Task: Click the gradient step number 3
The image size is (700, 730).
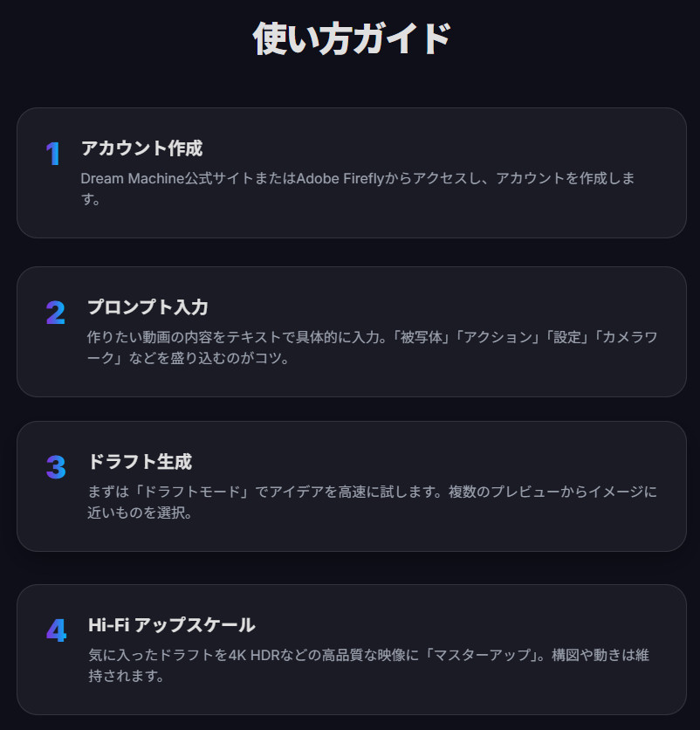Action: coord(56,467)
